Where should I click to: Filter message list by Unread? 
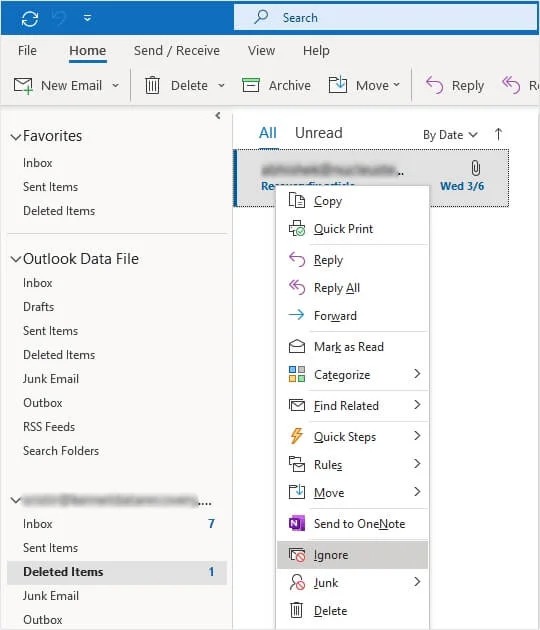click(319, 133)
